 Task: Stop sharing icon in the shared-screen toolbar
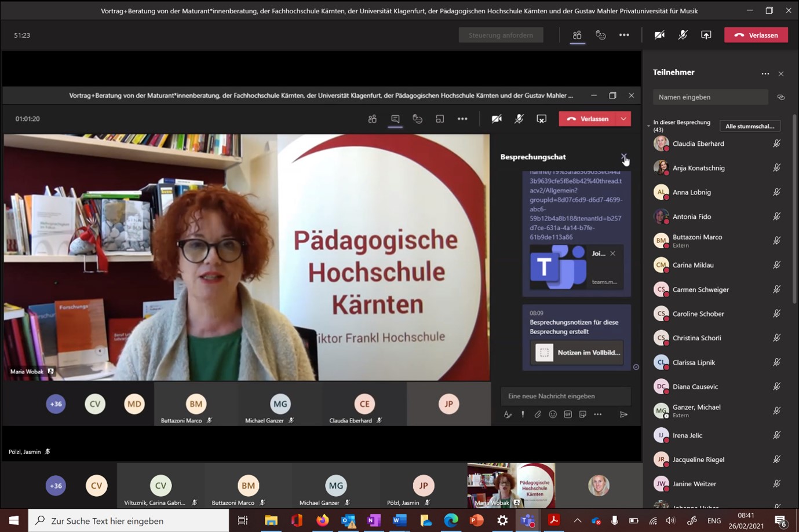pos(541,119)
